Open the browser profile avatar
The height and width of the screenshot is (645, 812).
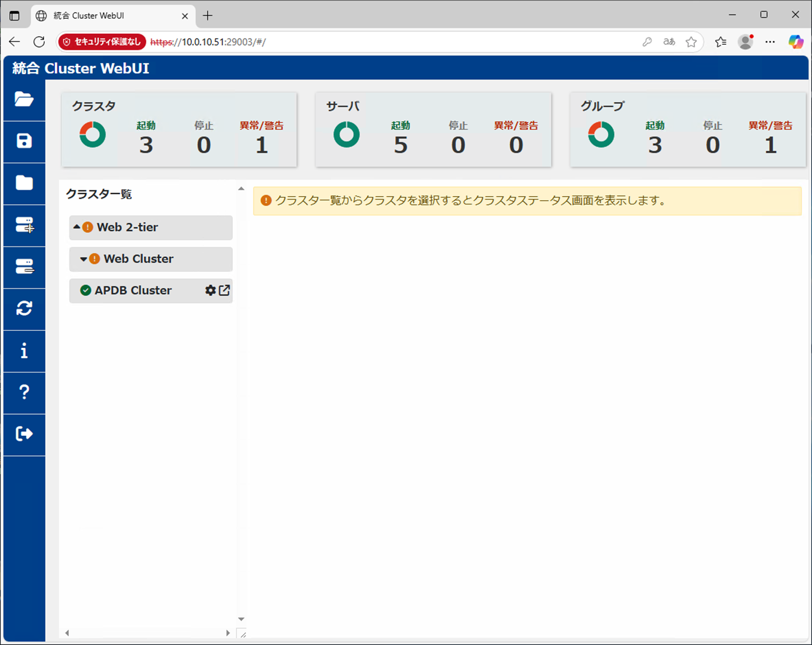(x=745, y=41)
